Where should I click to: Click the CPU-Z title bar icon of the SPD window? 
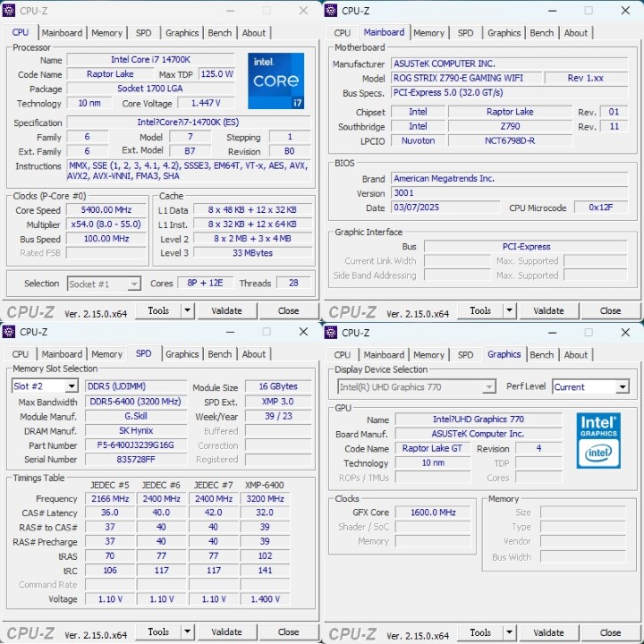(9, 332)
